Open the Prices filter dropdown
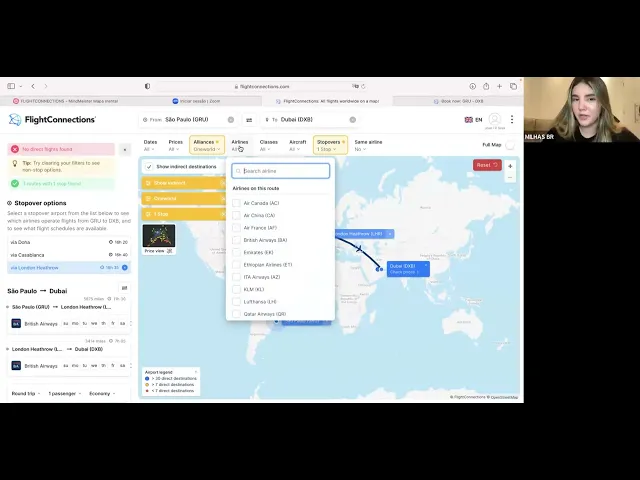Viewport: 640px width, 480px height. click(176, 145)
